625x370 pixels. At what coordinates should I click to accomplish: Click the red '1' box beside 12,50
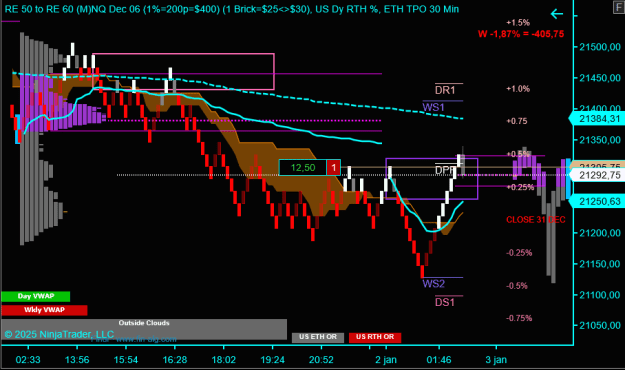coord(334,167)
